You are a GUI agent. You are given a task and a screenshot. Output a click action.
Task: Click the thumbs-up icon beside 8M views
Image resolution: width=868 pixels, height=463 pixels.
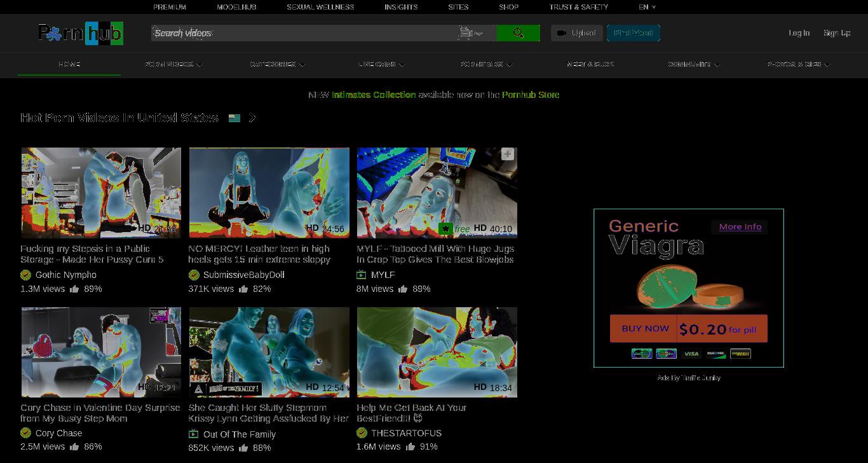pos(403,289)
